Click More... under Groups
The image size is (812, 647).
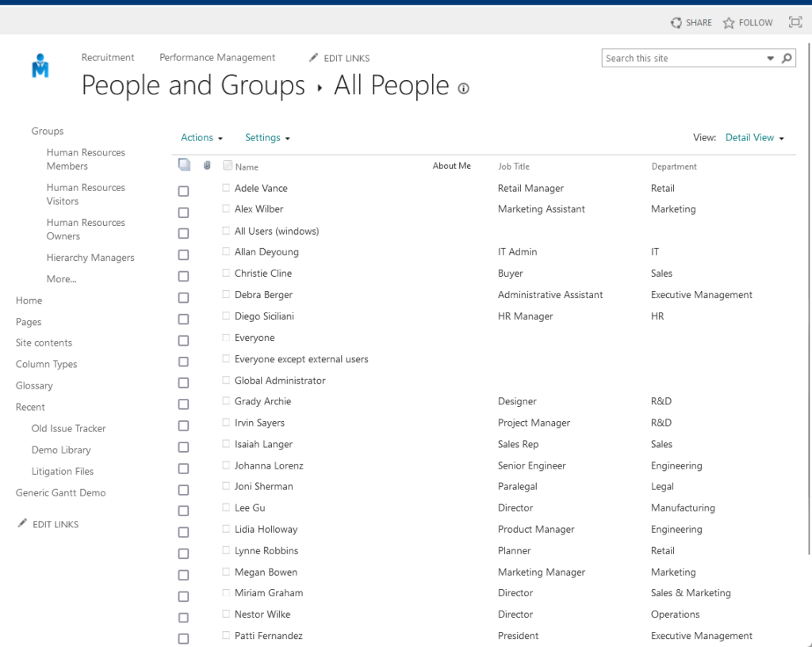tap(62, 279)
